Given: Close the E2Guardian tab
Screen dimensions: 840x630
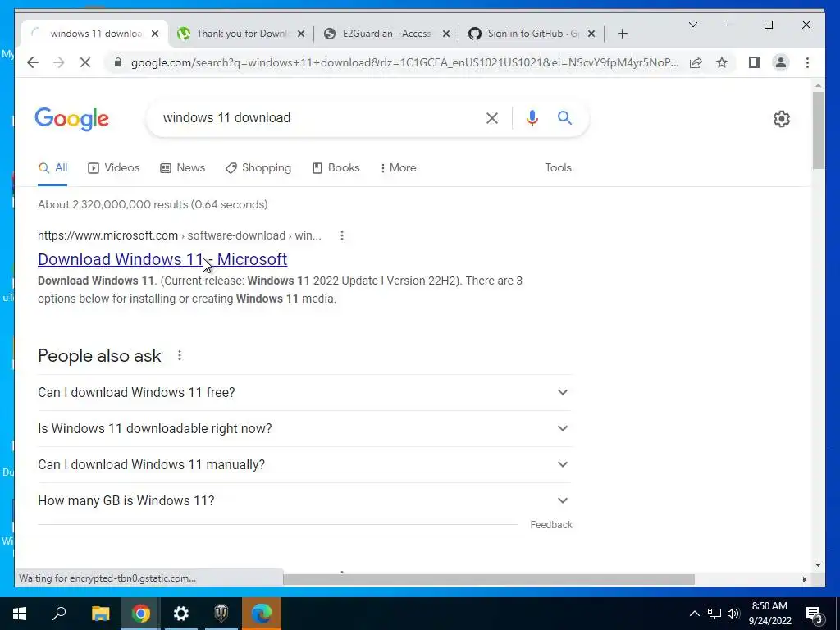Looking at the screenshot, I should pos(445,34).
